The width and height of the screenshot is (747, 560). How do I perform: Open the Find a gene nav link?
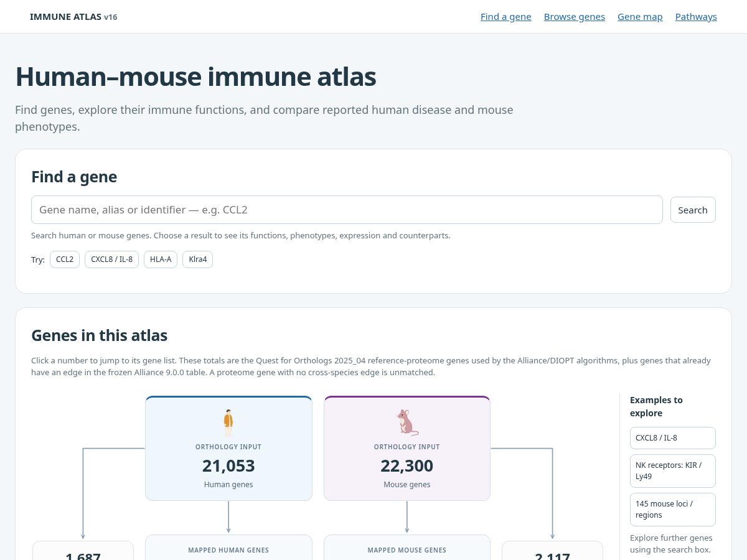[506, 17]
